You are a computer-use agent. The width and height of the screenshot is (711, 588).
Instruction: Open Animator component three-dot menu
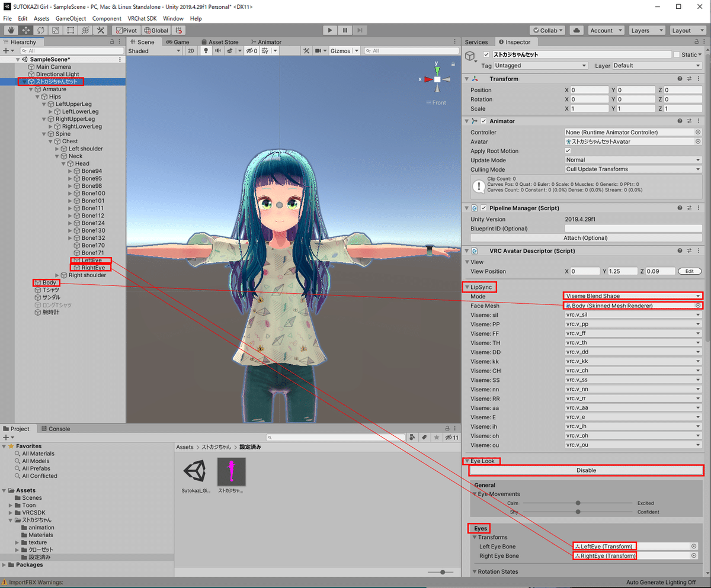point(699,121)
